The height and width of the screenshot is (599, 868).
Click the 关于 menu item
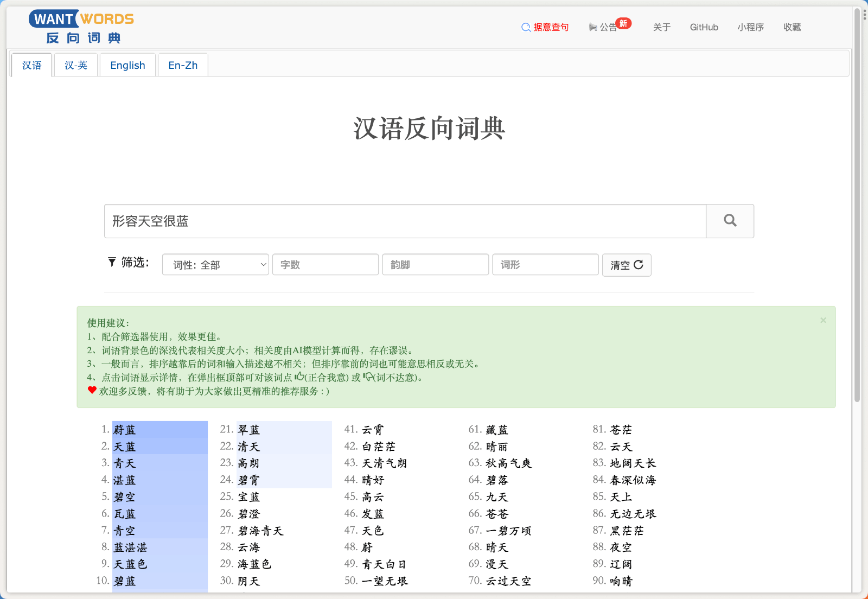pos(662,27)
